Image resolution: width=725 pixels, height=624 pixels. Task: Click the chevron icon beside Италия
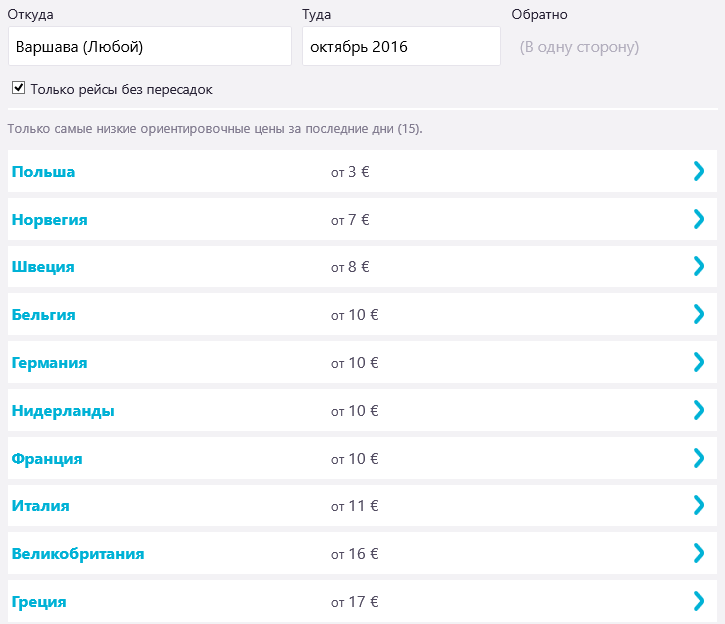(x=699, y=505)
